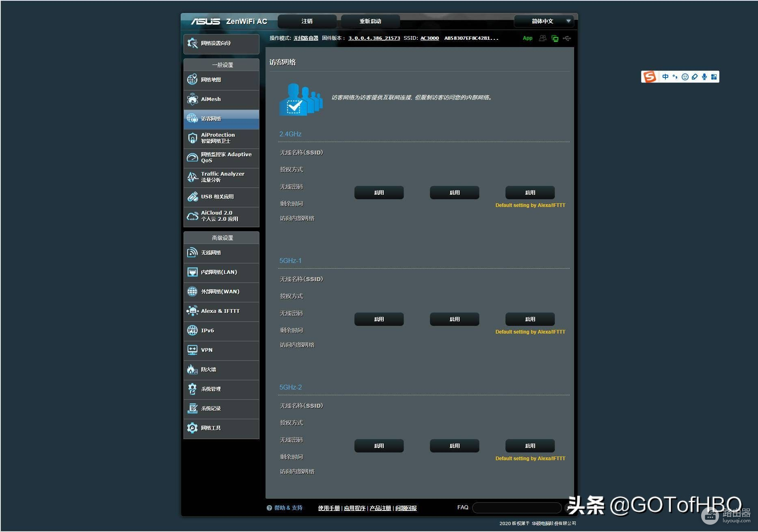This screenshot has height=532, width=758.
Task: Open Traffic Analyzer in the sidebar
Action: [221, 177]
